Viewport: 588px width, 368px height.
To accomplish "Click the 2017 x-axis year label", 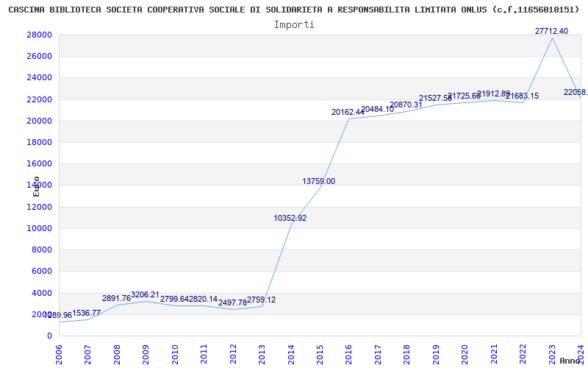I will (378, 355).
